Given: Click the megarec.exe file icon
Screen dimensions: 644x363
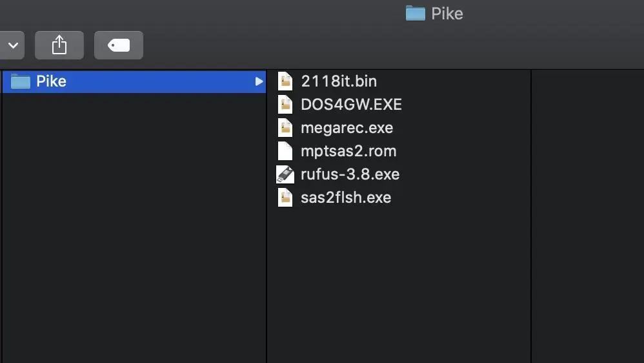Looking at the screenshot, I should 285,127.
